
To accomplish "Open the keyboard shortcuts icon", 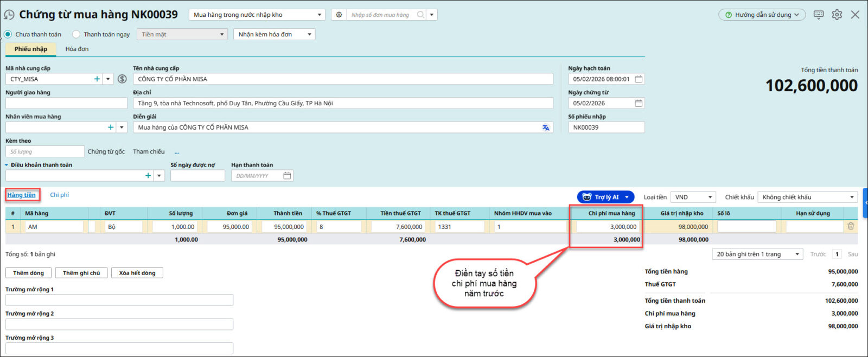I will [819, 15].
